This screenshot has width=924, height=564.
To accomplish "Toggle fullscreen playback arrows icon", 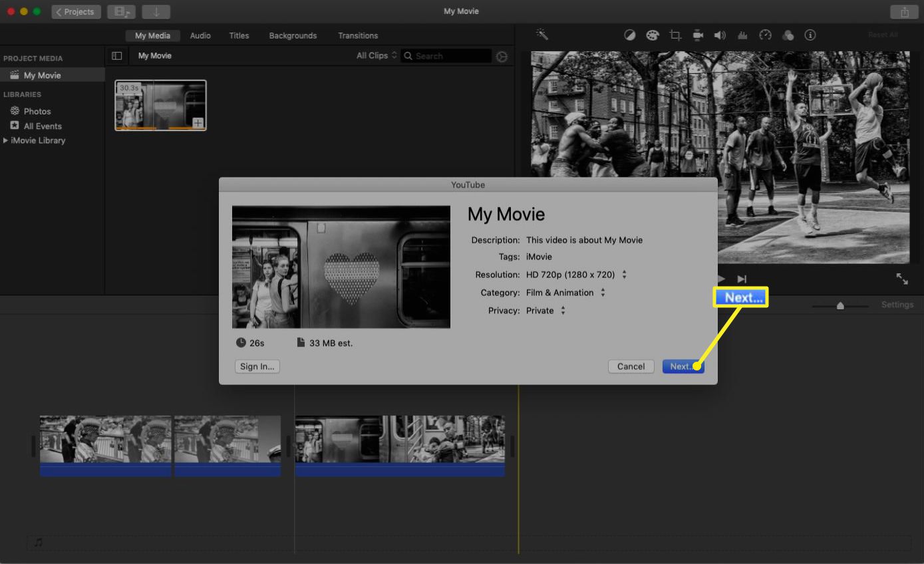I will coord(902,279).
